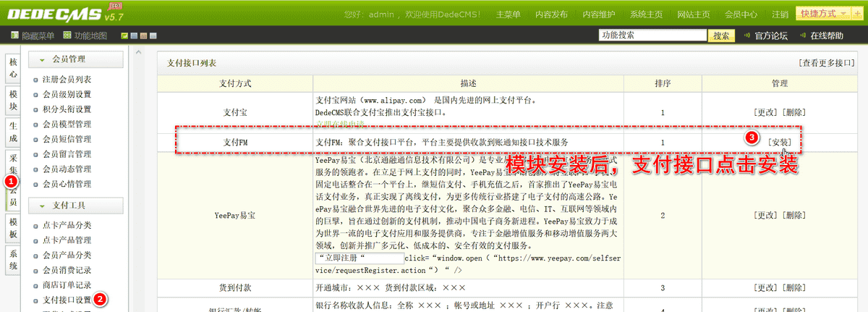Open 支付接口设置 in sidebar
The width and height of the screenshot is (868, 312).
tap(67, 300)
